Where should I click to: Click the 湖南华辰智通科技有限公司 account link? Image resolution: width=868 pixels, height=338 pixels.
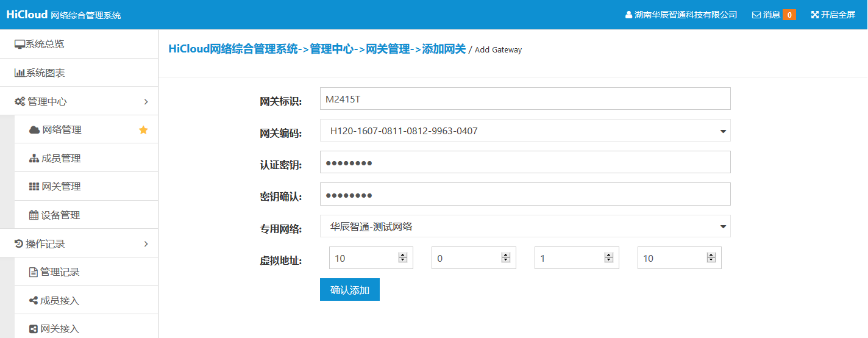click(681, 15)
